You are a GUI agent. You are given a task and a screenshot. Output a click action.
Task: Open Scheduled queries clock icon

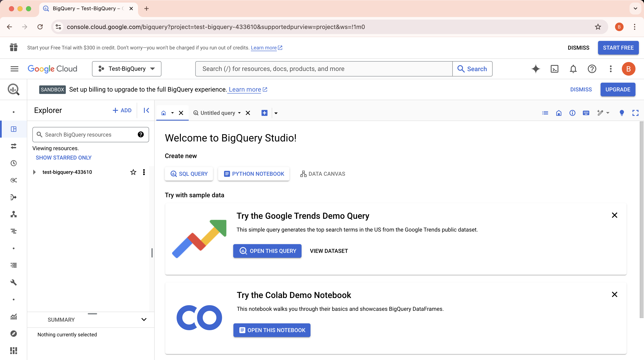tap(13, 163)
